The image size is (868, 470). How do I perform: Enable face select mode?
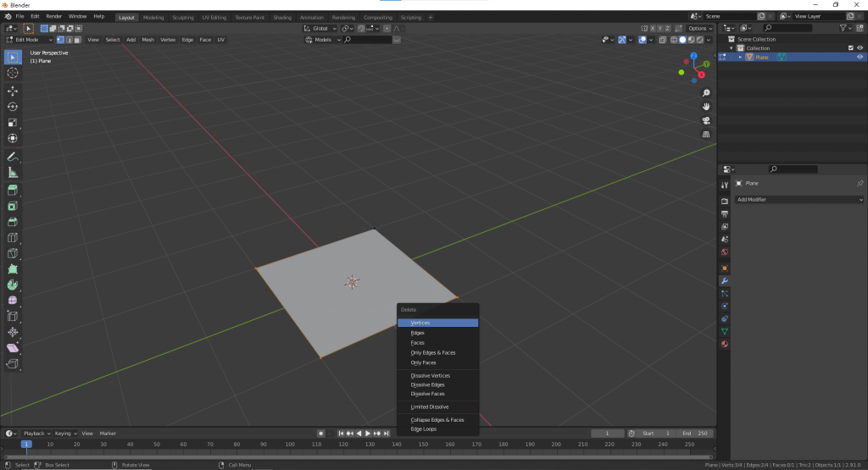(77, 40)
